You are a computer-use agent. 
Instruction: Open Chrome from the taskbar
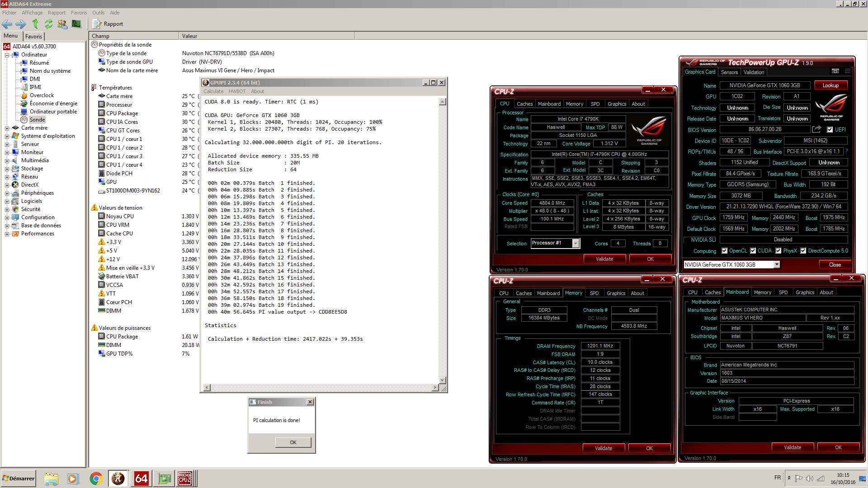pos(95,479)
